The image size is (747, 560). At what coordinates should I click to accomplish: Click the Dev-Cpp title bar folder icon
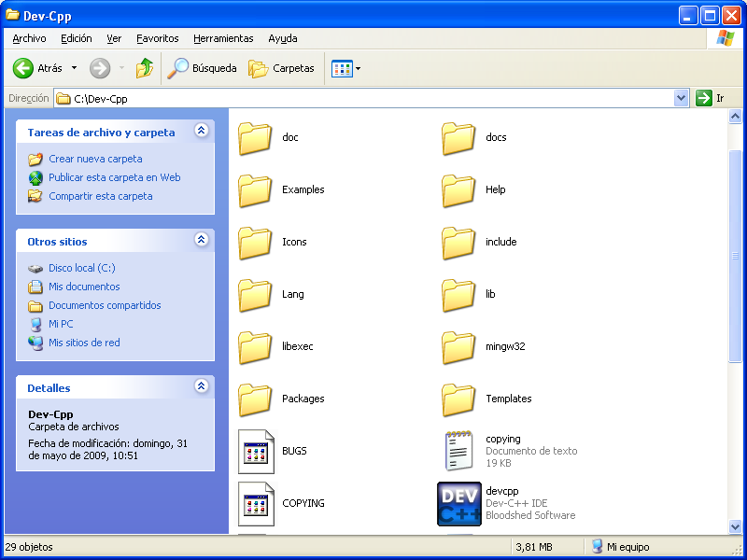tap(12, 15)
